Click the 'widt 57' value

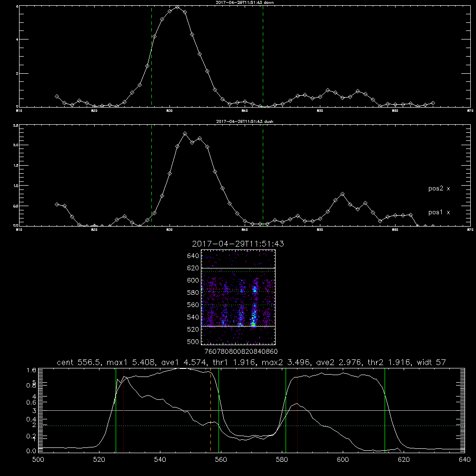(431, 362)
